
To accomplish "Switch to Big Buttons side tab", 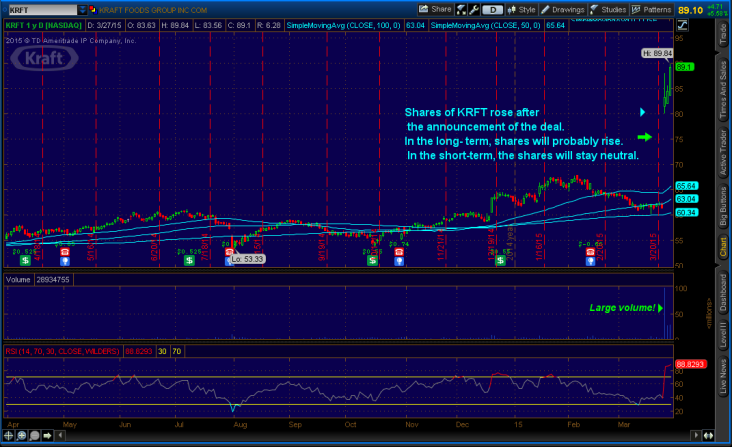I will point(723,206).
